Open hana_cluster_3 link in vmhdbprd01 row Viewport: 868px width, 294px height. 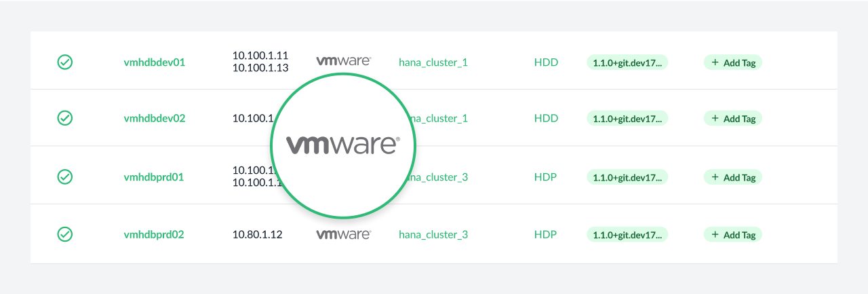439,177
